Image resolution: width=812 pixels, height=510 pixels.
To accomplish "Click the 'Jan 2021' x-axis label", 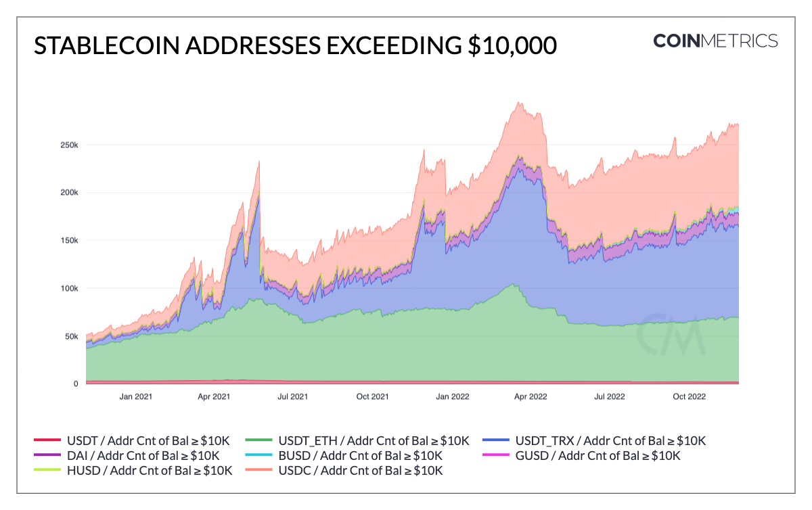I will (136, 397).
